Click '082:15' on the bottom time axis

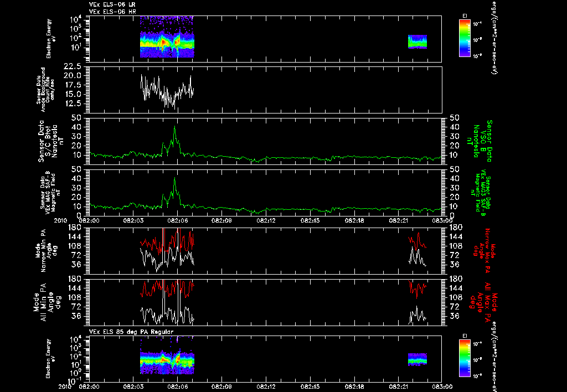point(310,386)
